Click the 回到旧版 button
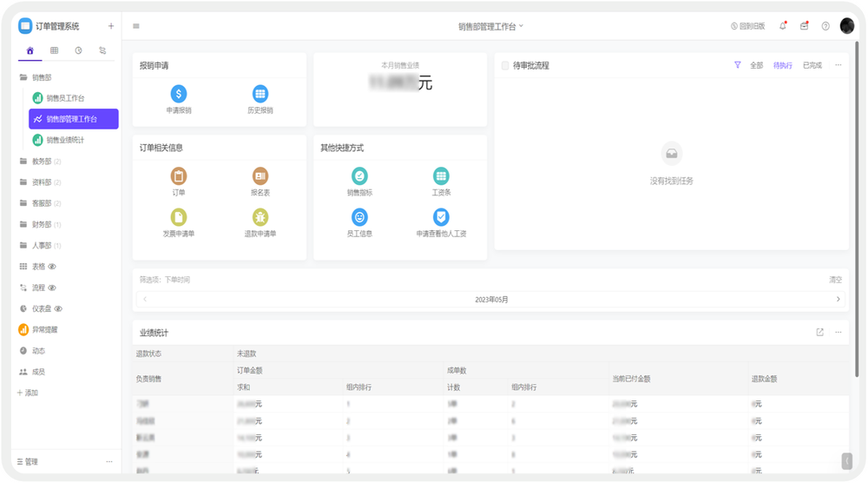868x483 pixels. [747, 26]
